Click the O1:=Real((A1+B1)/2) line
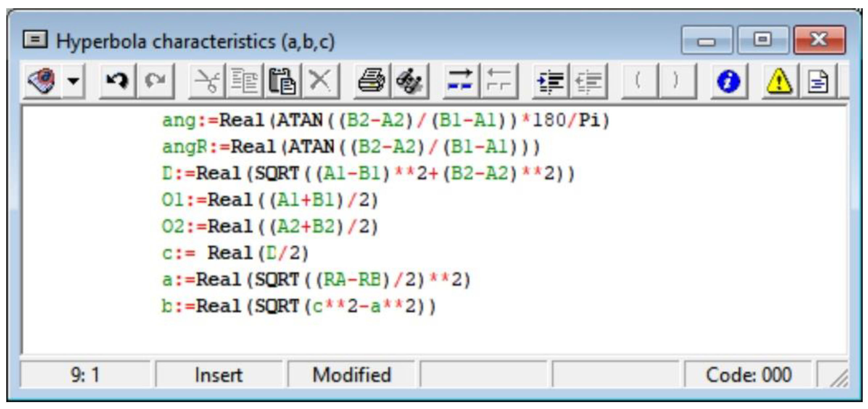Image resolution: width=868 pixels, height=409 pixels. [270, 200]
